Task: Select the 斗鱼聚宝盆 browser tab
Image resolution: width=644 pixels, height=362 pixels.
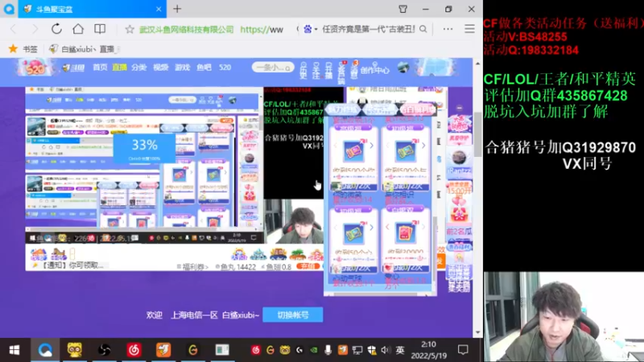Action: click(x=93, y=9)
